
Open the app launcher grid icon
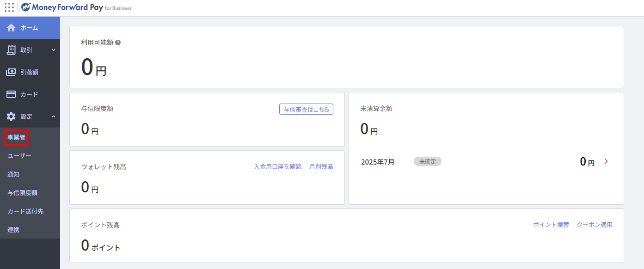9,7
